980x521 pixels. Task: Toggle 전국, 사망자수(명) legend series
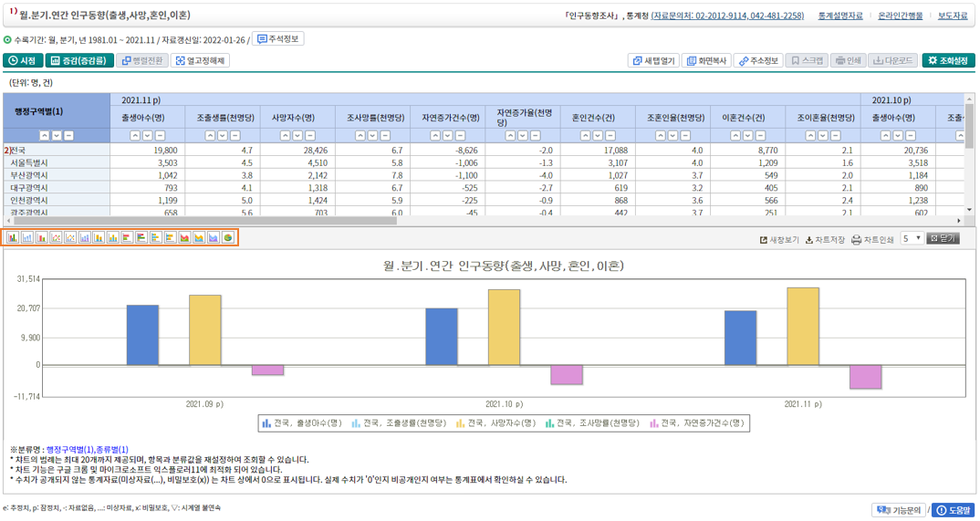tap(498, 423)
